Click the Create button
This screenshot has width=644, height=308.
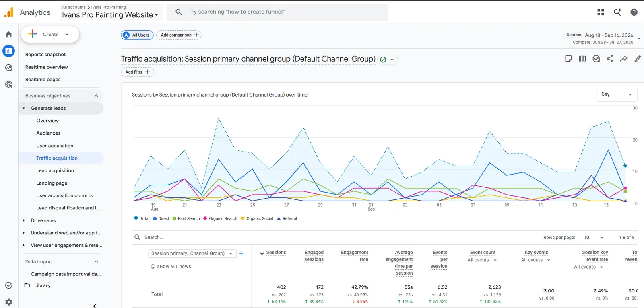(50, 35)
